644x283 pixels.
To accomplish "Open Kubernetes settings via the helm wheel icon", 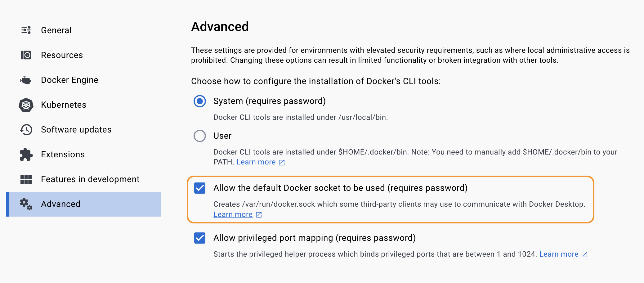I will click(26, 105).
